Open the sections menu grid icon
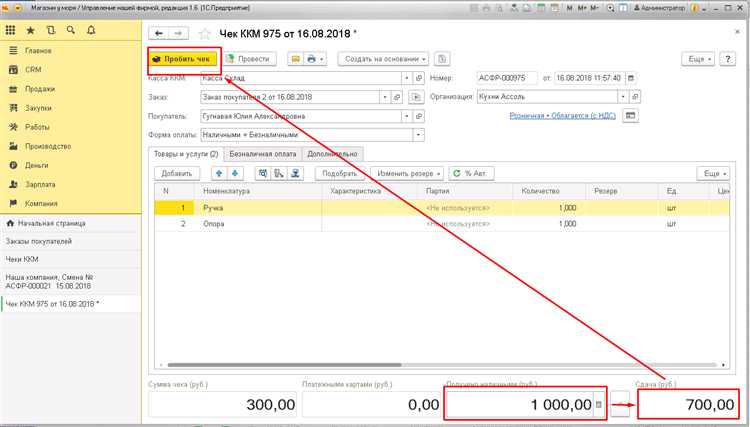This screenshot has height=427, width=750. click(11, 30)
